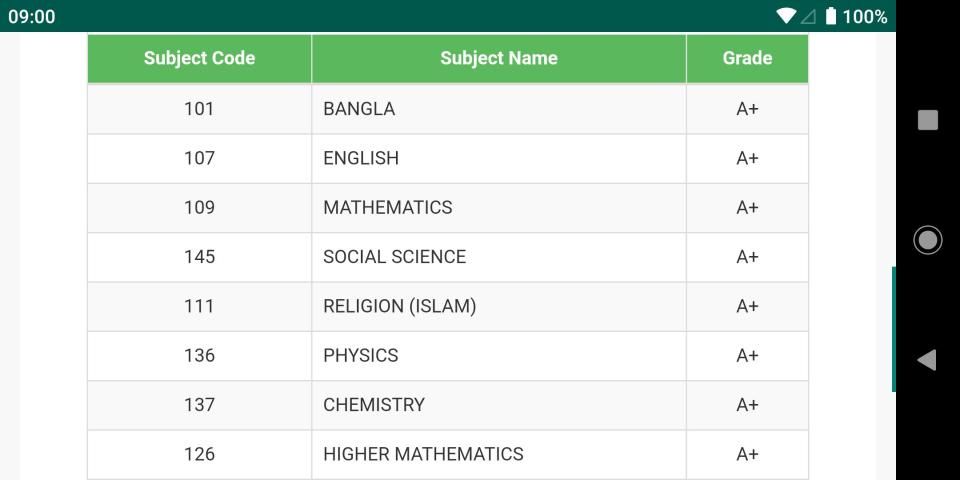This screenshot has width=960, height=480.
Task: Click the Subject Name column header
Action: (x=498, y=58)
